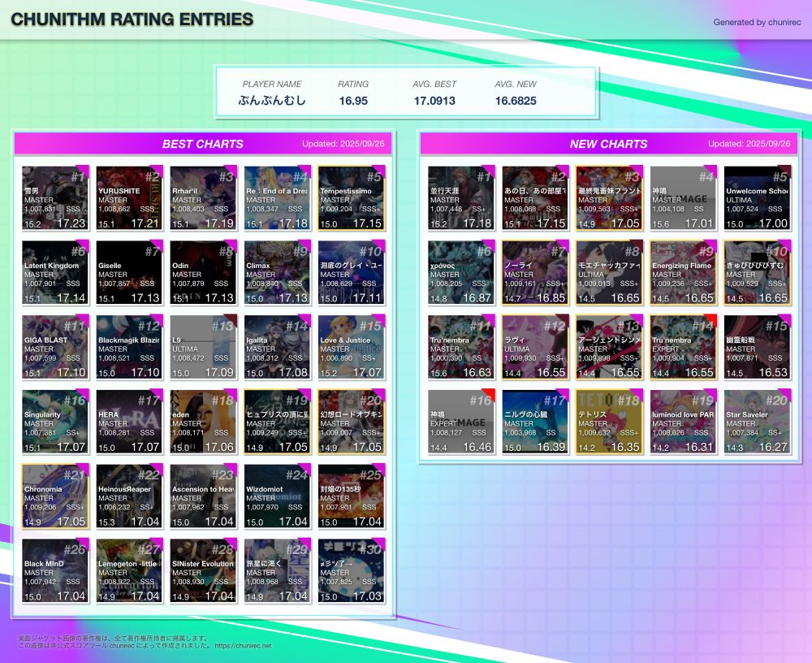Screen dimensions: 812x663
Task: Click the HeinousЯeaper card
Action: pyautogui.click(x=129, y=496)
